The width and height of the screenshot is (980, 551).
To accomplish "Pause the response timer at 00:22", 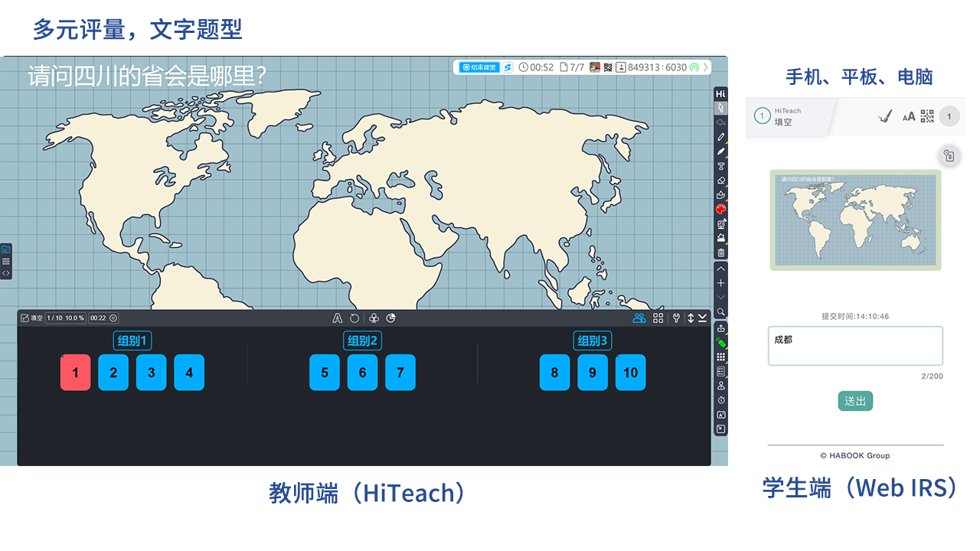I will pyautogui.click(x=113, y=318).
